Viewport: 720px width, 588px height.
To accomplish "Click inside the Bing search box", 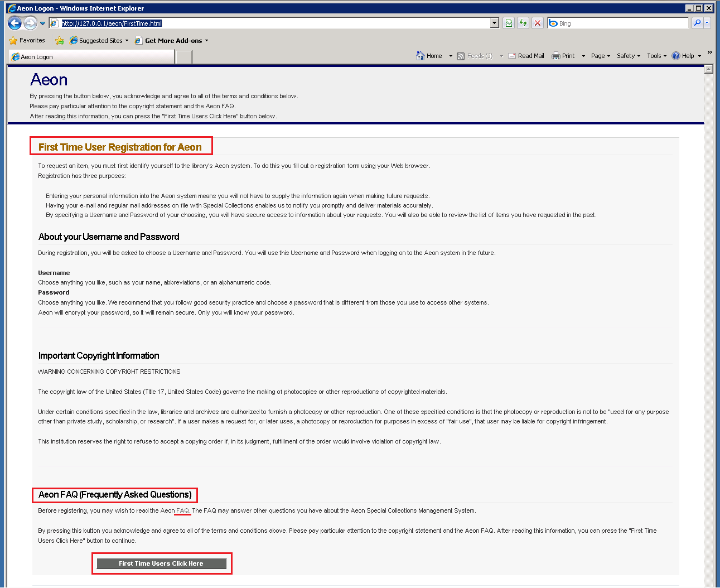I will point(613,23).
